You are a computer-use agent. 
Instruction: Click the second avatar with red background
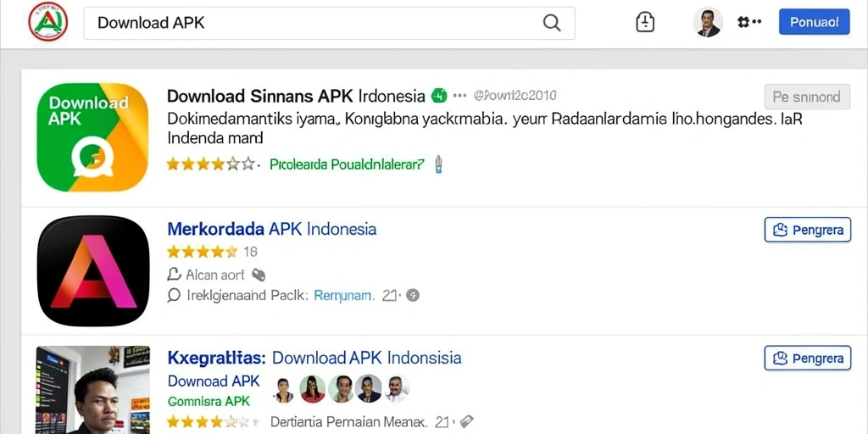(312, 388)
